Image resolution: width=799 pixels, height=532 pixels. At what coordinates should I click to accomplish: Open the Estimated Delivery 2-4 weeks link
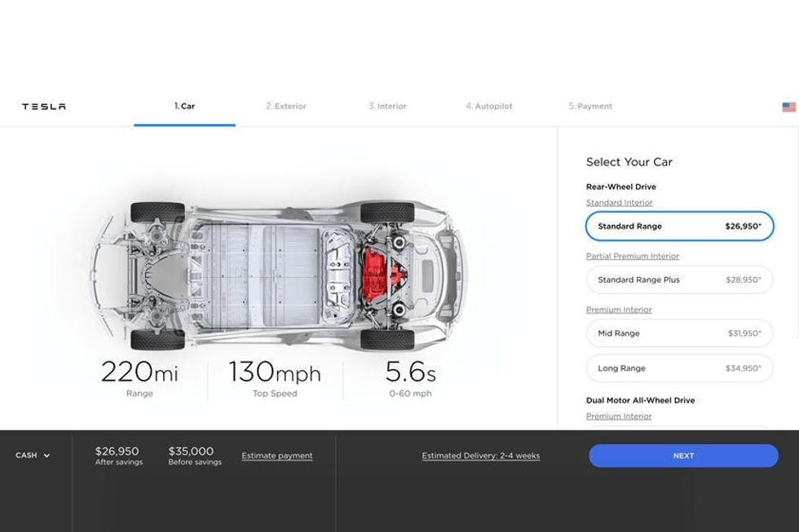(480, 456)
